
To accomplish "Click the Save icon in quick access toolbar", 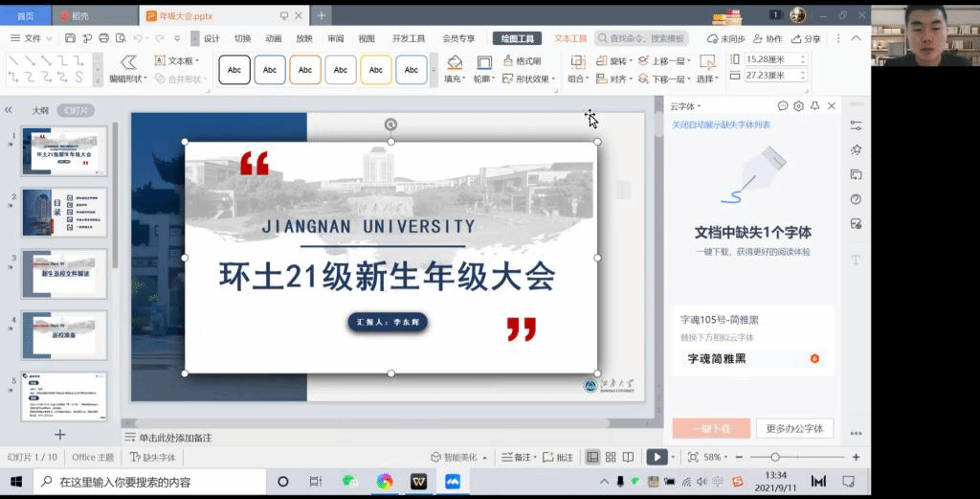I will coord(70,38).
